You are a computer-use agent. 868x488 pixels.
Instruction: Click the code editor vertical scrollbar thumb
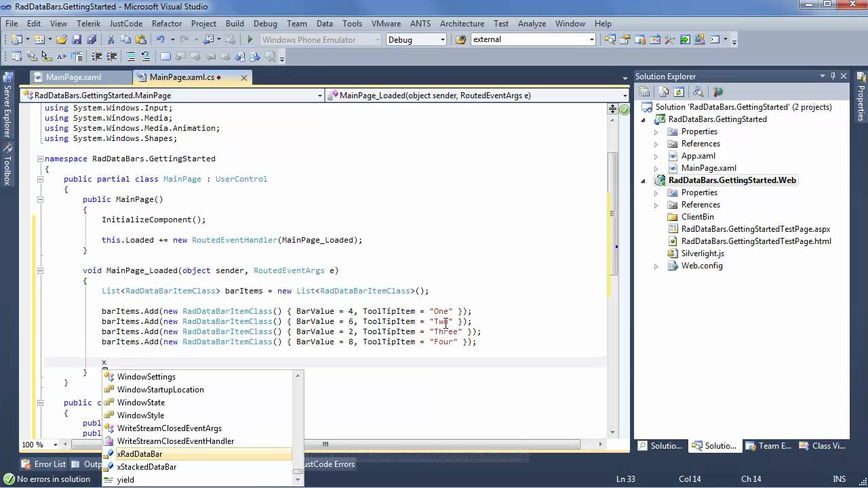click(612, 214)
